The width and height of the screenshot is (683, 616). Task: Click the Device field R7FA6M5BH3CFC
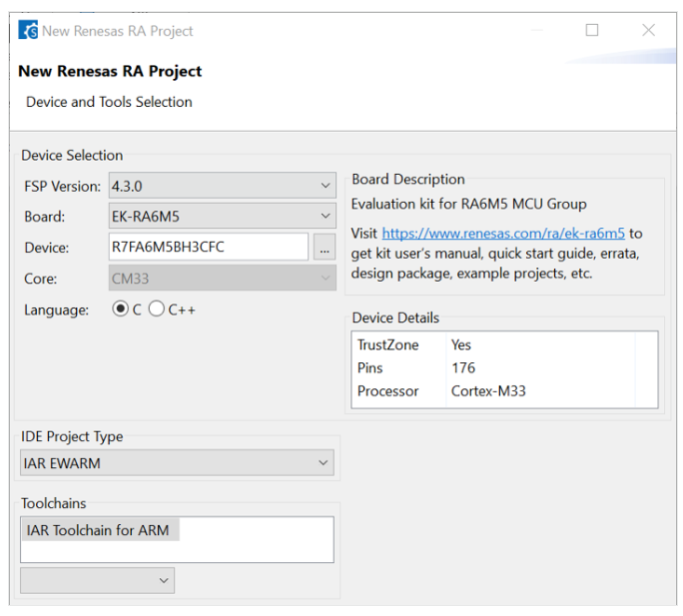click(x=209, y=247)
